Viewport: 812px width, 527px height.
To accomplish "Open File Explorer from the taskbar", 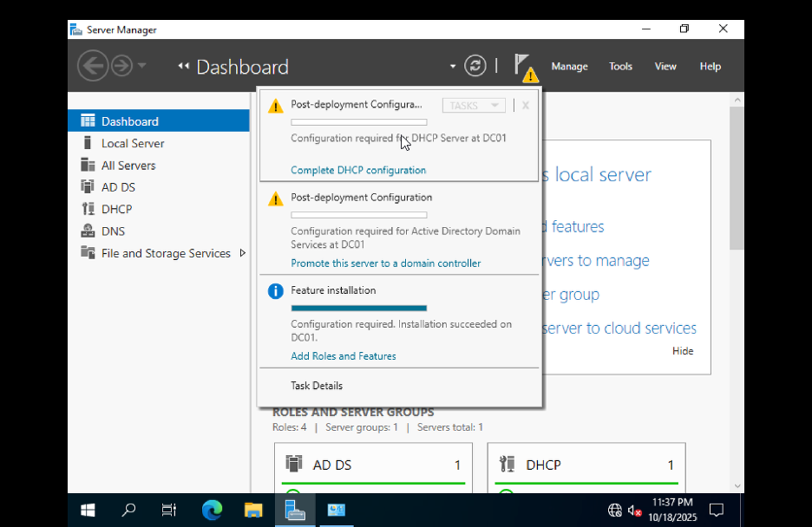I will coord(252,510).
